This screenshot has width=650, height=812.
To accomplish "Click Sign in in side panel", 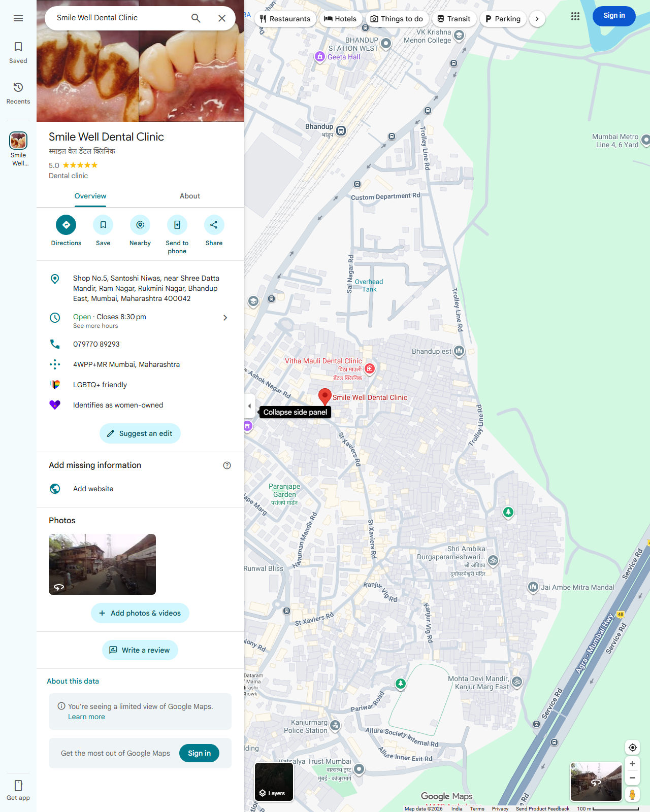I will [x=199, y=753].
